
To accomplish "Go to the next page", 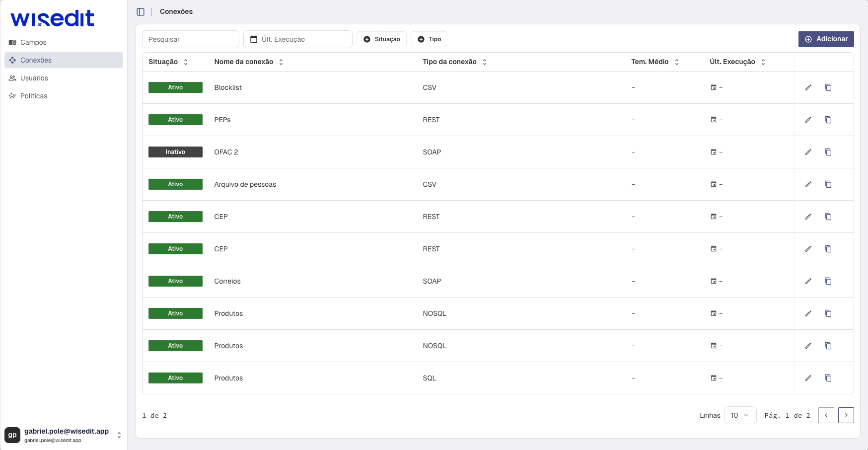I will 846,415.
